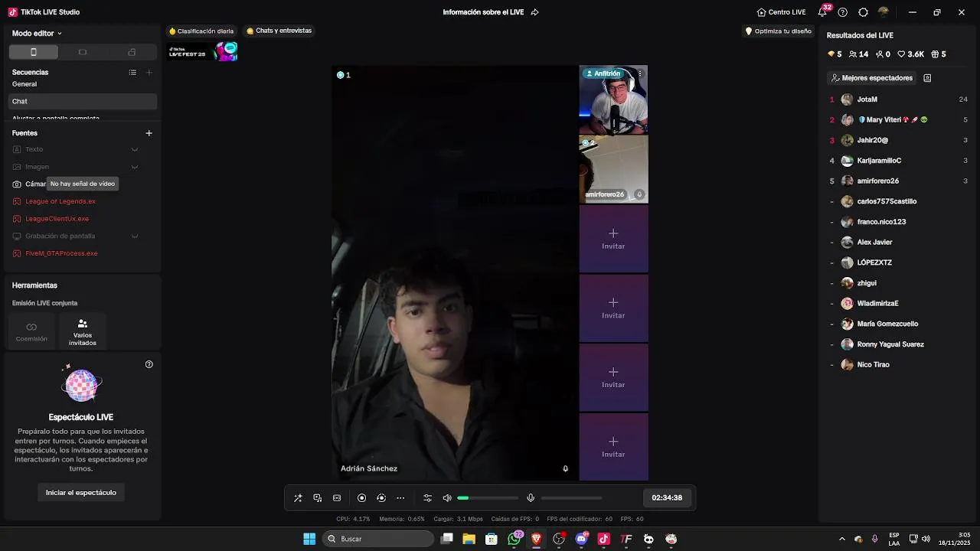
Task: Open the help question mark in title bar
Action: [x=843, y=12]
